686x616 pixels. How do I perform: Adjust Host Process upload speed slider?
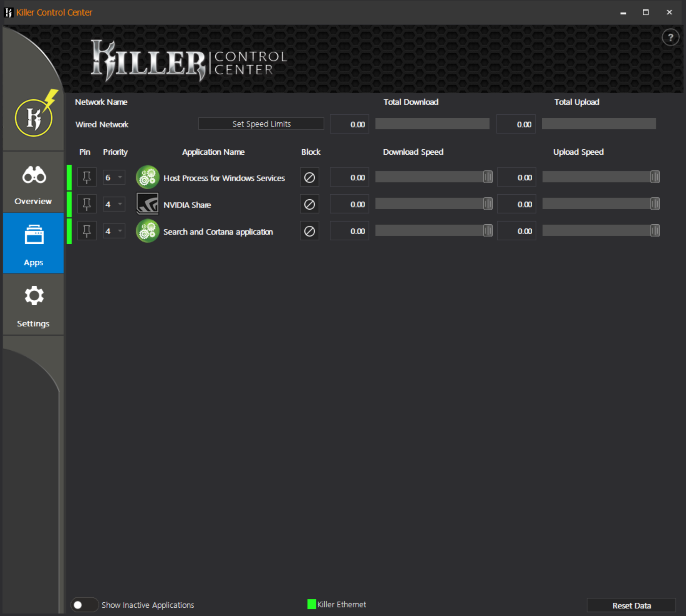[655, 177]
